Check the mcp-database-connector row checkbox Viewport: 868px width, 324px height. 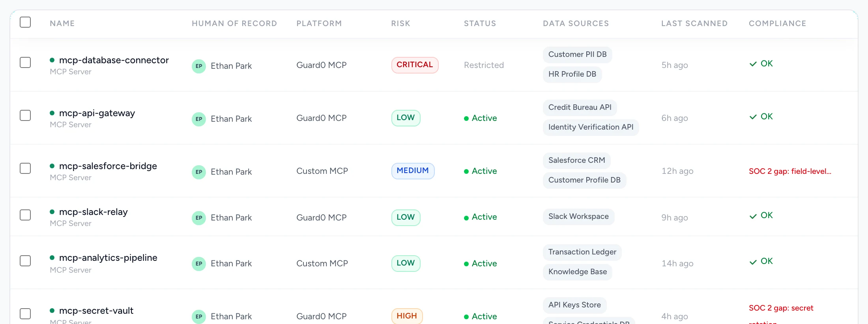pos(25,62)
